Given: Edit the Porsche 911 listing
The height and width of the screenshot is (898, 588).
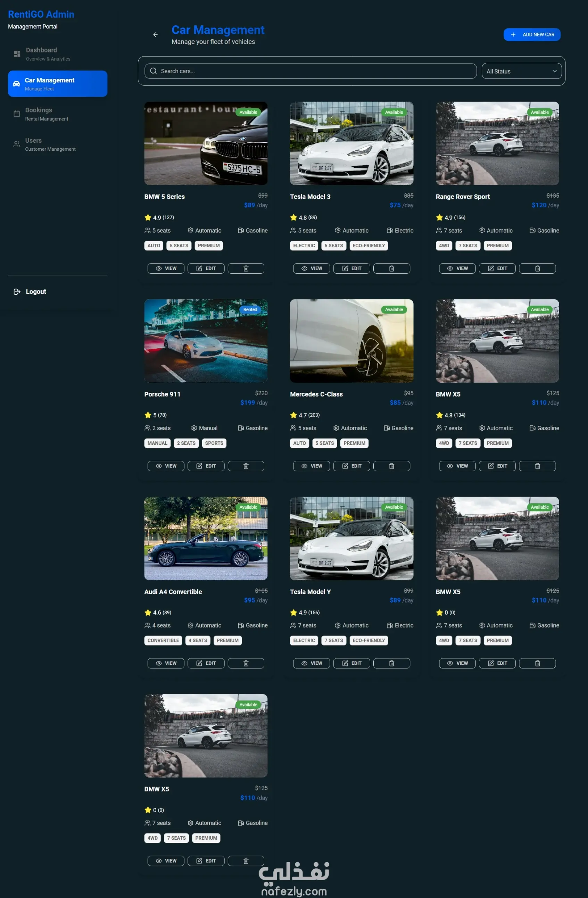Looking at the screenshot, I should [206, 466].
